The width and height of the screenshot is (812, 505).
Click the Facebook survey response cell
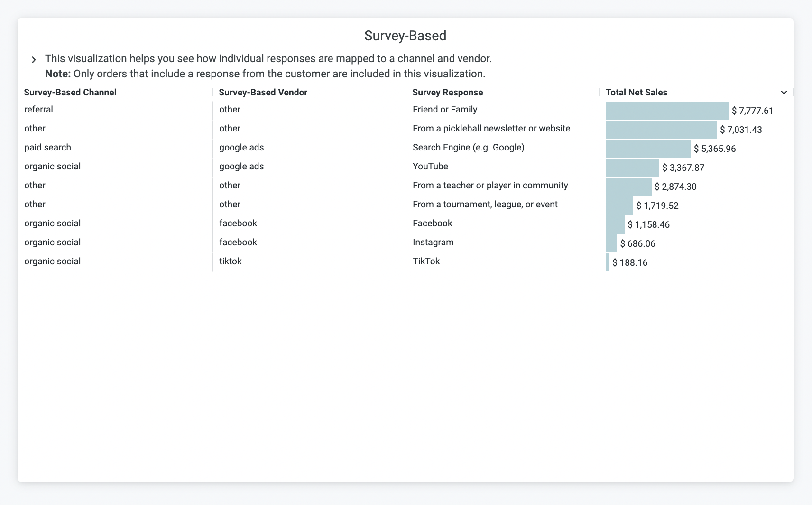pos(432,224)
